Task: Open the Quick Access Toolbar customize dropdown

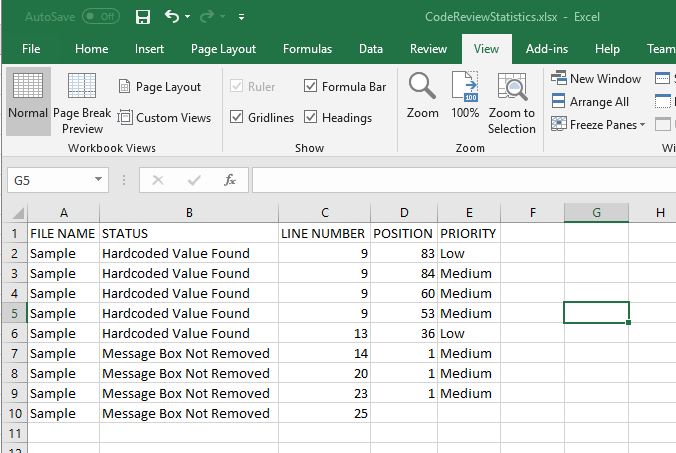Action: click(x=242, y=17)
